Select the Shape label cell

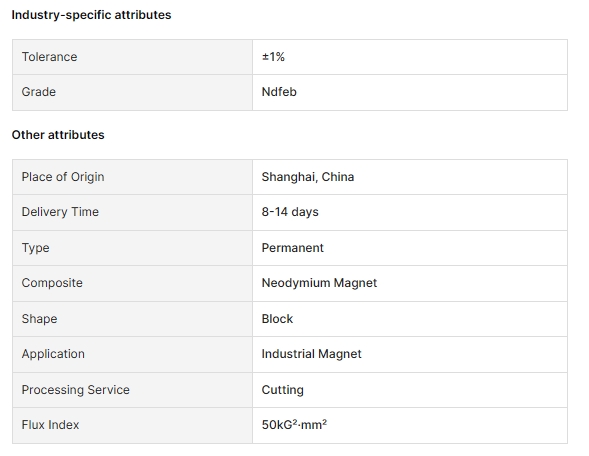[133, 319]
